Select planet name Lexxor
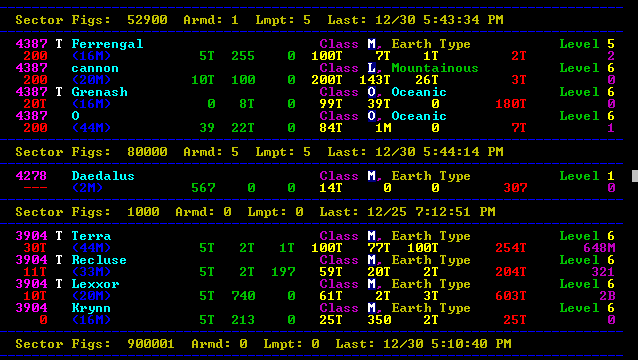The image size is (638, 360). (x=95, y=284)
